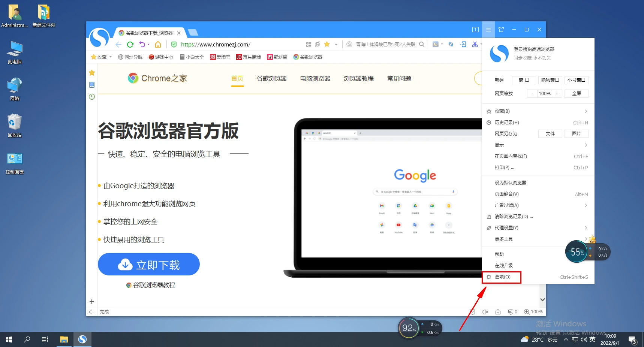Click the hamburger main menu icon
Viewport: 644px width, 347px height.
[x=488, y=30]
